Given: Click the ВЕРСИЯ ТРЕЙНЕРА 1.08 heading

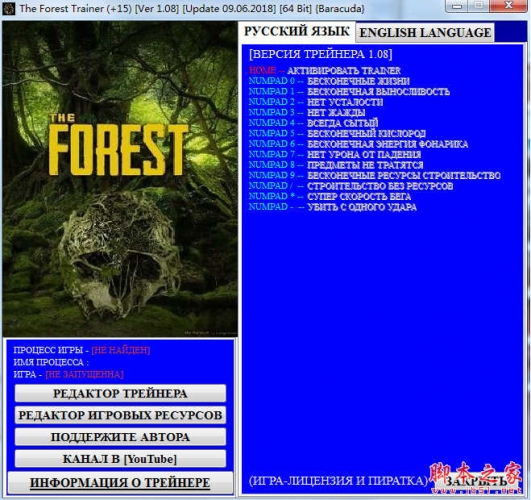Looking at the screenshot, I should pyautogui.click(x=320, y=54).
